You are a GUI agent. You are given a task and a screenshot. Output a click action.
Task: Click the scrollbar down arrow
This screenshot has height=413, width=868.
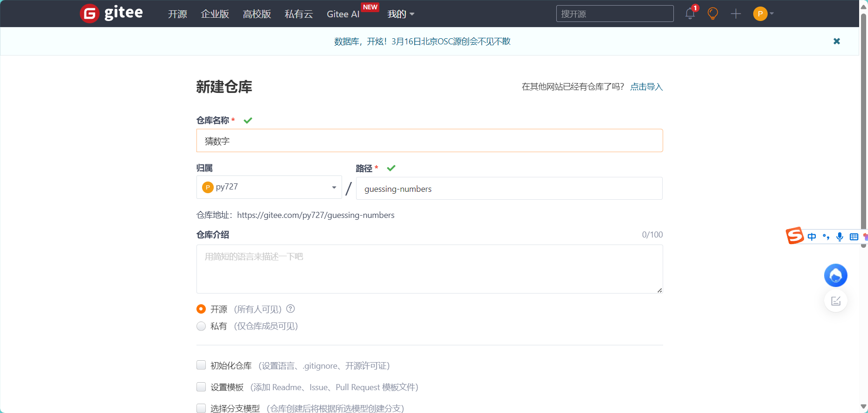click(x=863, y=407)
